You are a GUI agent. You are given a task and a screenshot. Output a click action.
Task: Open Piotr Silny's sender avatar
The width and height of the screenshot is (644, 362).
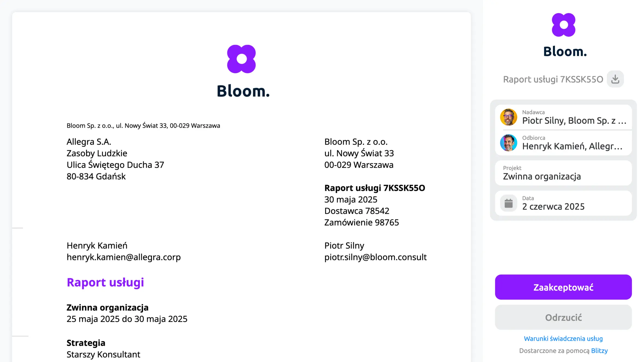[508, 117]
